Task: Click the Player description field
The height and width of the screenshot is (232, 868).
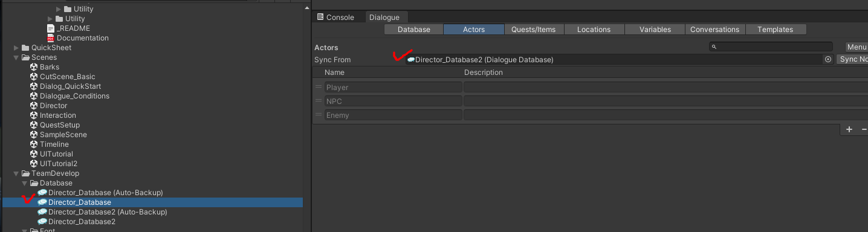Action: (x=666, y=87)
